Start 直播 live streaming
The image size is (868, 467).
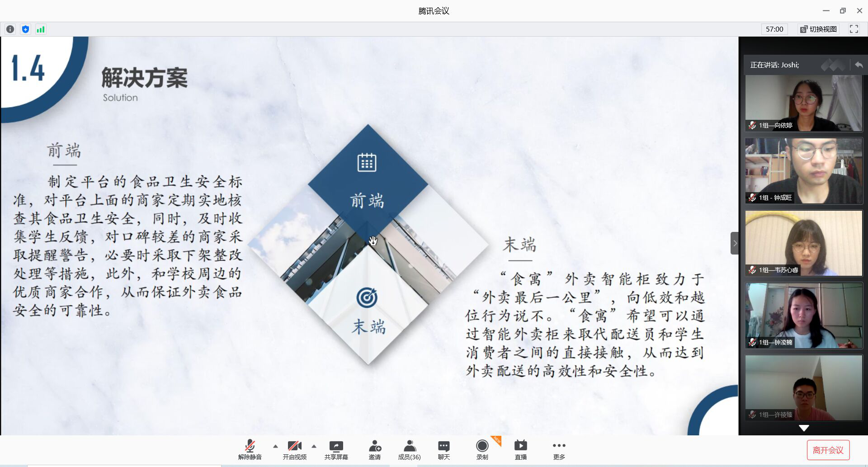coord(520,450)
